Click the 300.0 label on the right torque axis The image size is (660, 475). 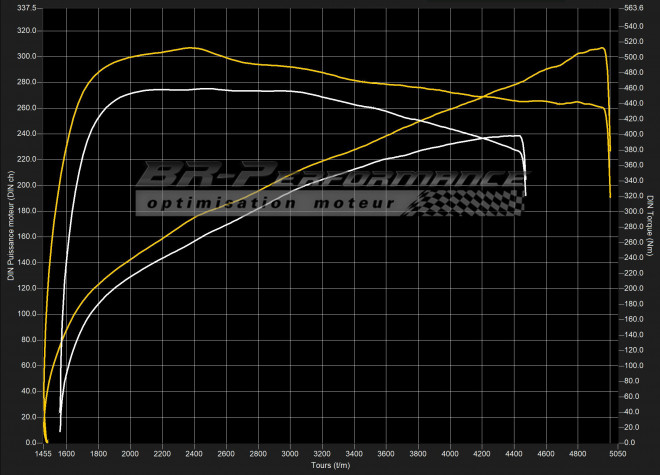pyautogui.click(x=632, y=211)
